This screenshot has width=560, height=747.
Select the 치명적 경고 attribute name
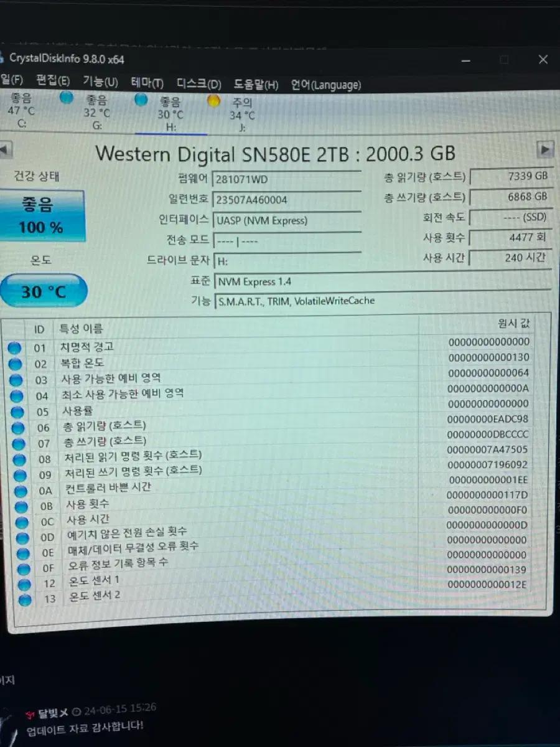[87, 347]
